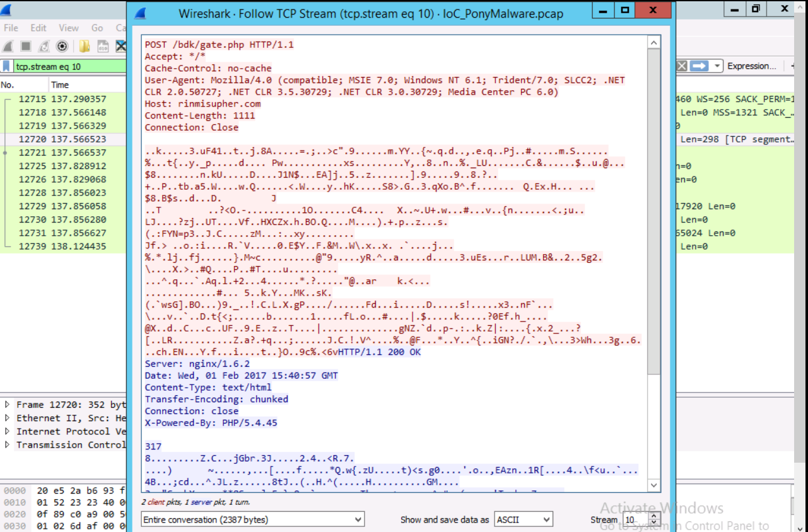Click the Stream number input field

[x=636, y=519]
